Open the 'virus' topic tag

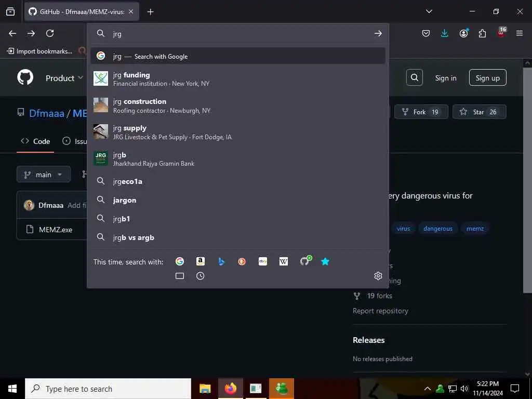(403, 229)
